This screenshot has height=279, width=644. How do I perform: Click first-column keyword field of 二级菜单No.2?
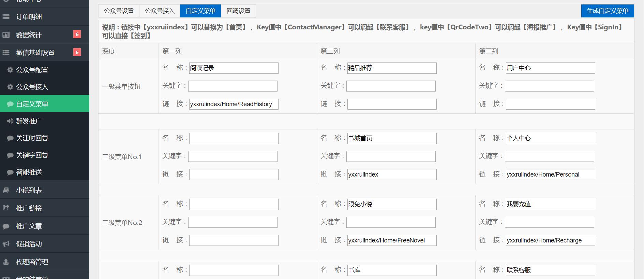[x=233, y=222]
